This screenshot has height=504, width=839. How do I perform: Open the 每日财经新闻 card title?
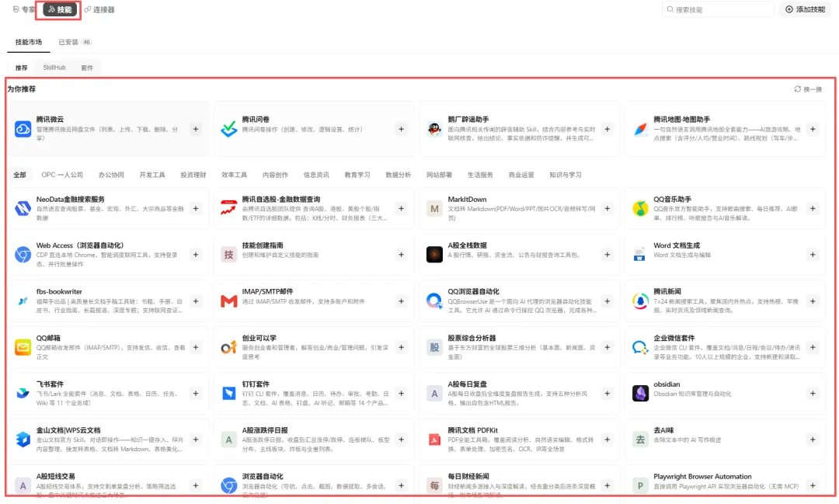click(x=468, y=476)
